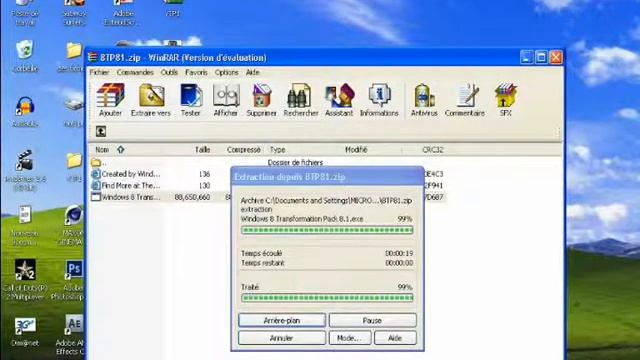Click the Extraire vers toolbar icon
Viewport: 640px width, 360px height.
151,100
